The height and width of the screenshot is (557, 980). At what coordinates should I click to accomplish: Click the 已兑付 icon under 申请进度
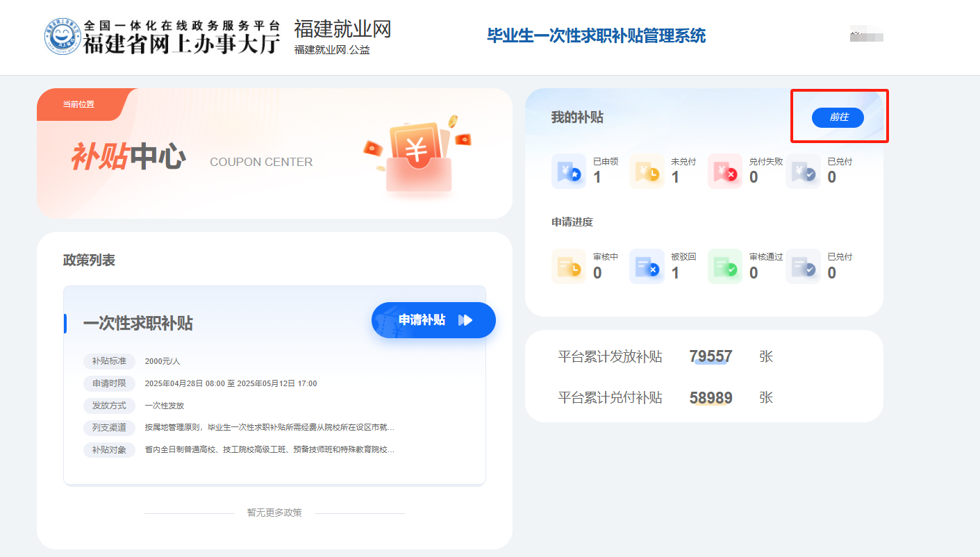[x=803, y=267]
